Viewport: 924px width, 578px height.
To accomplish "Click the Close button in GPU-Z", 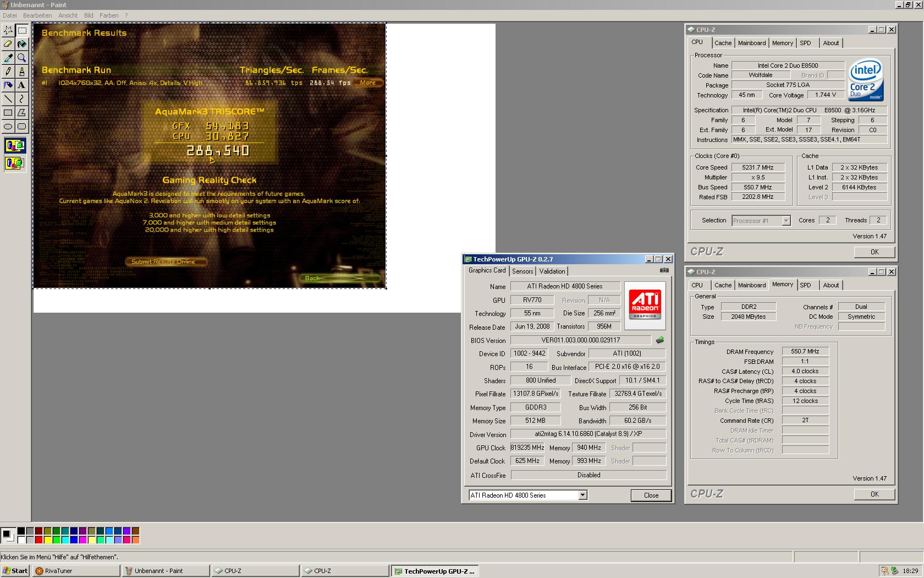I will coord(651,495).
